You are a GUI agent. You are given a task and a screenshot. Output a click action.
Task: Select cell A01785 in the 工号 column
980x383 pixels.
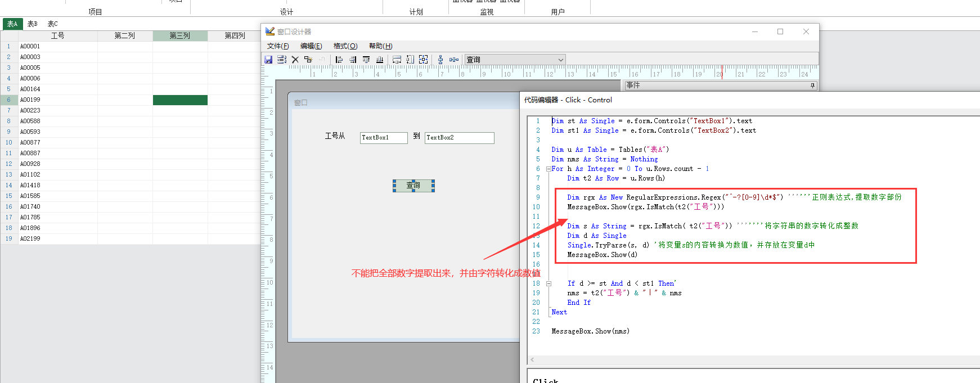pos(57,218)
